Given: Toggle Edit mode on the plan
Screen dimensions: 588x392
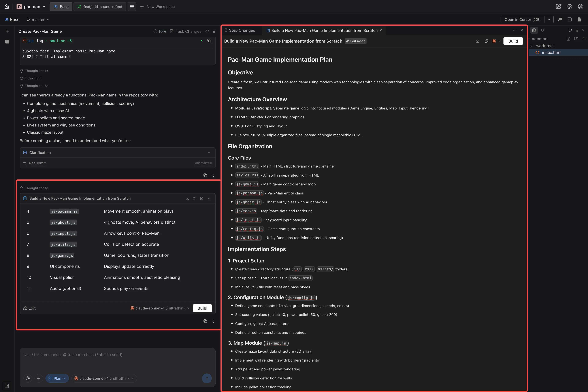Looking at the screenshot, I should pos(356,41).
